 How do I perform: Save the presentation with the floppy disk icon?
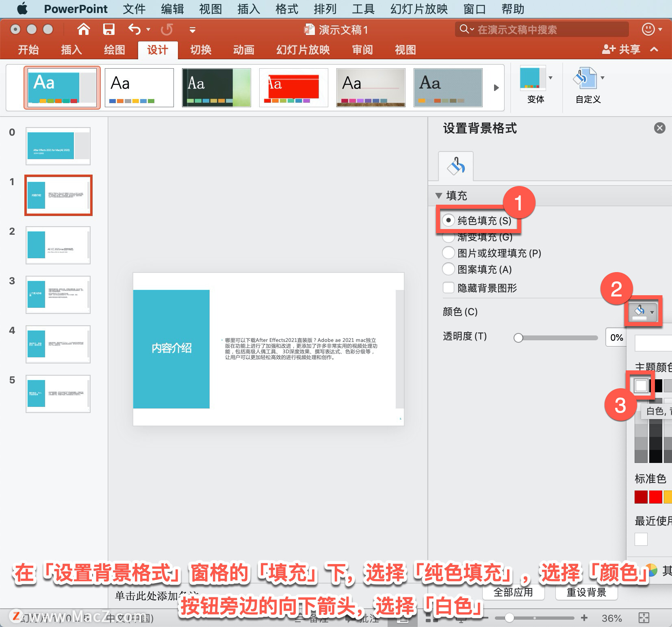[109, 29]
